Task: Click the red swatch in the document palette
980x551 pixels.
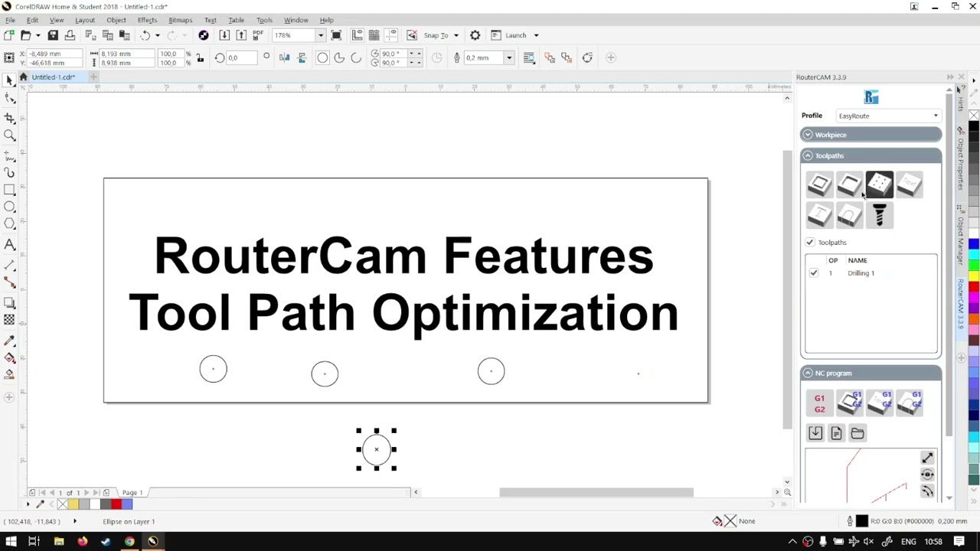Action: coord(116,504)
